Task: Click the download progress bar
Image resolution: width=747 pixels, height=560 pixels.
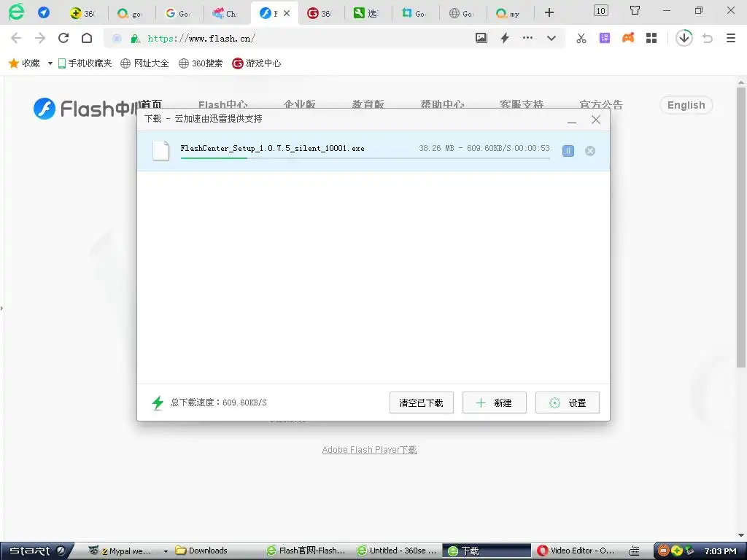Action: [x=365, y=157]
